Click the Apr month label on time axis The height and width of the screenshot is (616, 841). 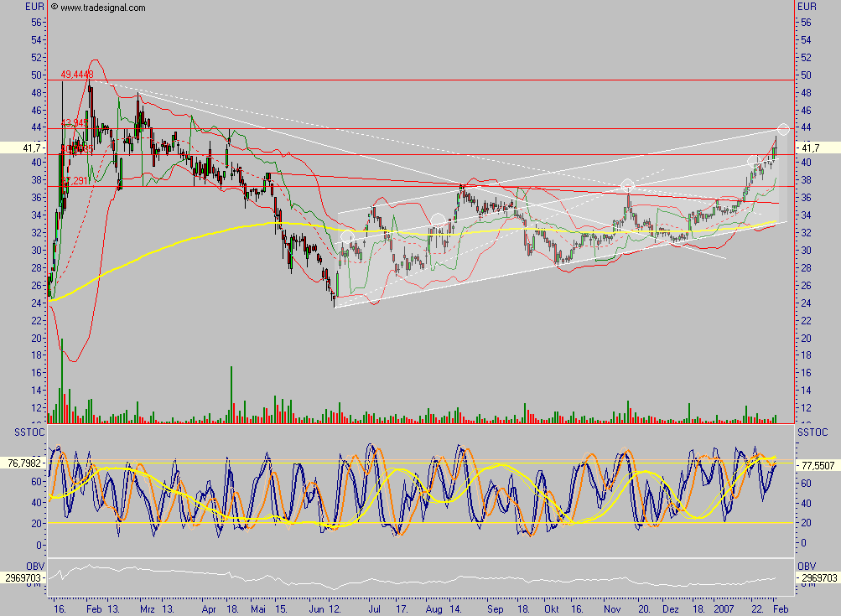(209, 609)
